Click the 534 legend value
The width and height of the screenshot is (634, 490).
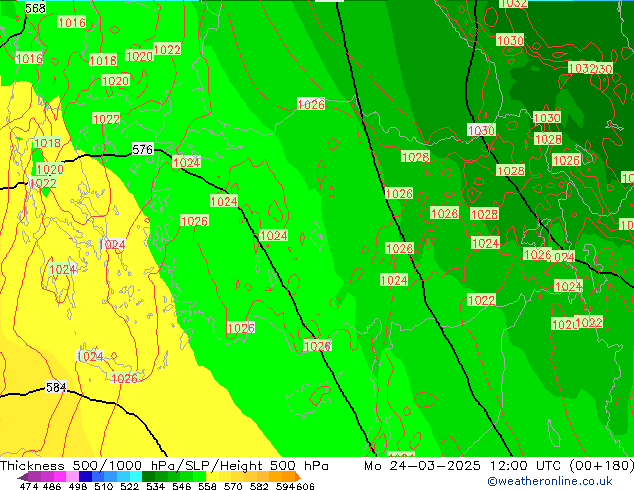(x=155, y=486)
